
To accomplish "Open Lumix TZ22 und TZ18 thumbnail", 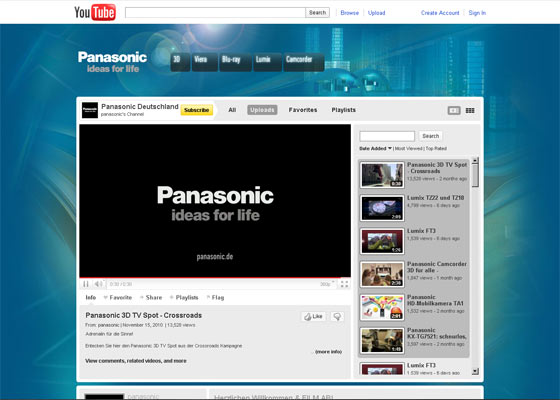I will (382, 208).
